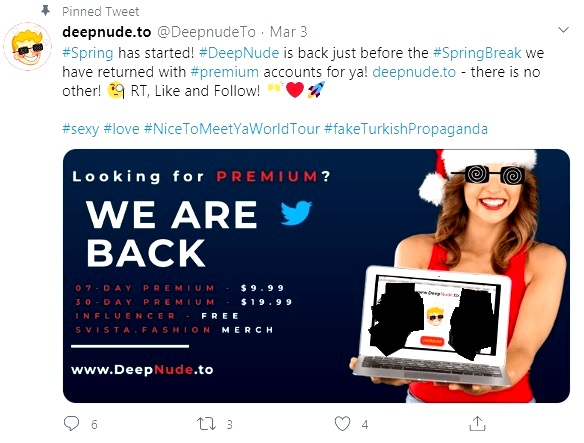Viewport: 584px width, 443px height.
Task: Click the pinned tweet pushpin icon
Action: (45, 11)
